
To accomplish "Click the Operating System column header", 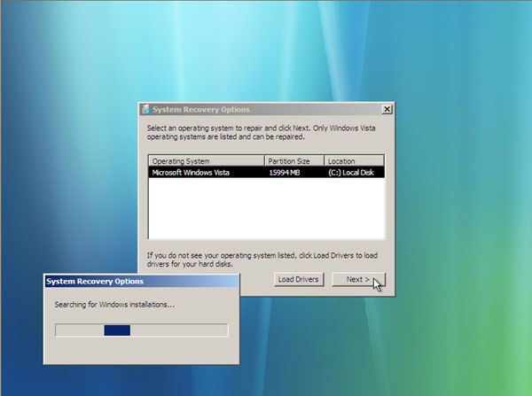I will pos(207,160).
